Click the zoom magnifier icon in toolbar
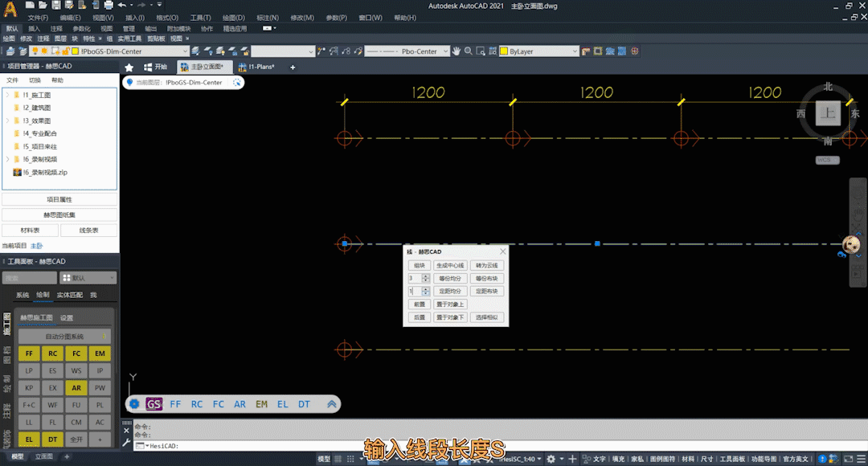 (x=468, y=51)
